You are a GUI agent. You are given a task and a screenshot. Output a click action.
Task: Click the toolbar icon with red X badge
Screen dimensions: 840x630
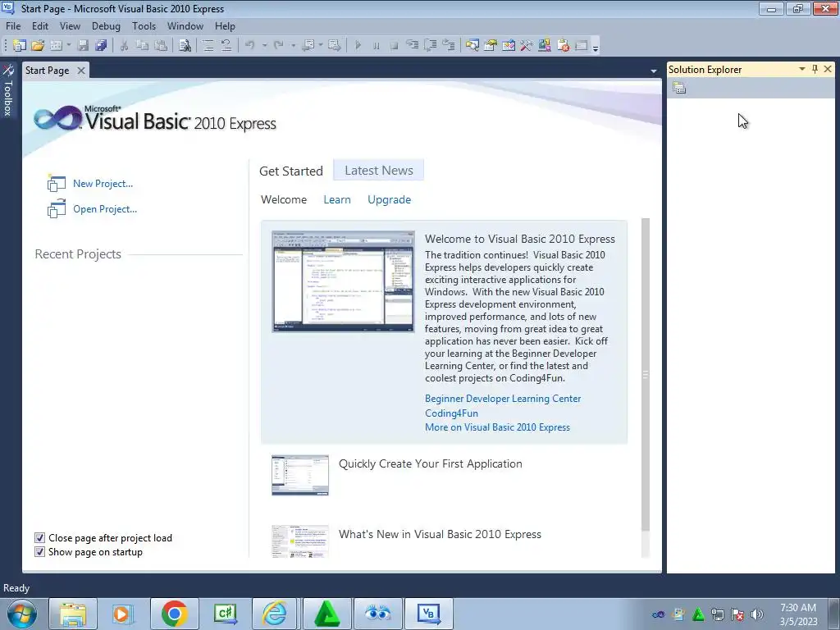pos(563,46)
